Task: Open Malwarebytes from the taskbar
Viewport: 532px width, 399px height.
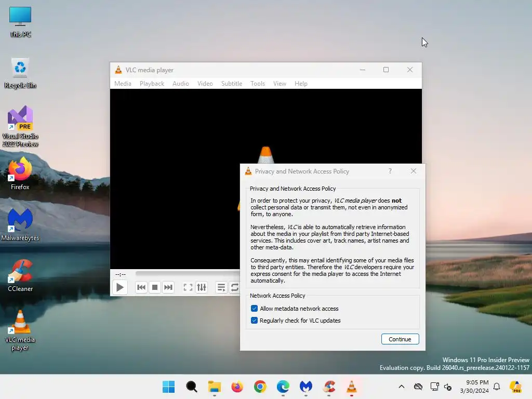Action: [x=305, y=387]
